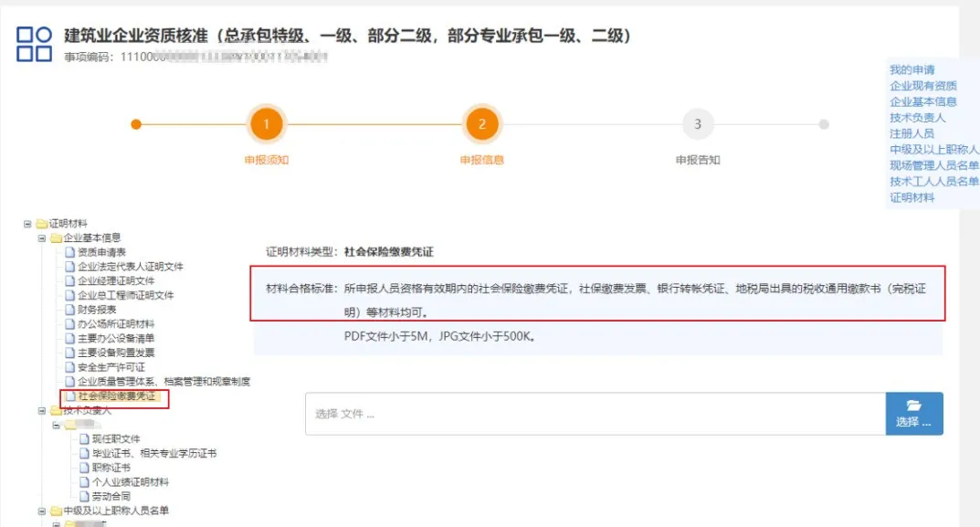Select 企业法定代表人证明文件 in the tree
The width and height of the screenshot is (980, 527).
[131, 267]
